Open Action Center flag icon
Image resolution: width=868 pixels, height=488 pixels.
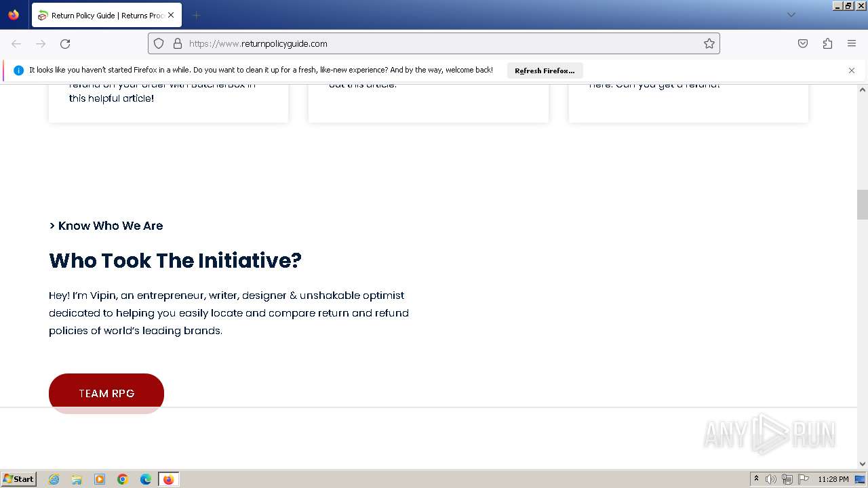point(804,479)
